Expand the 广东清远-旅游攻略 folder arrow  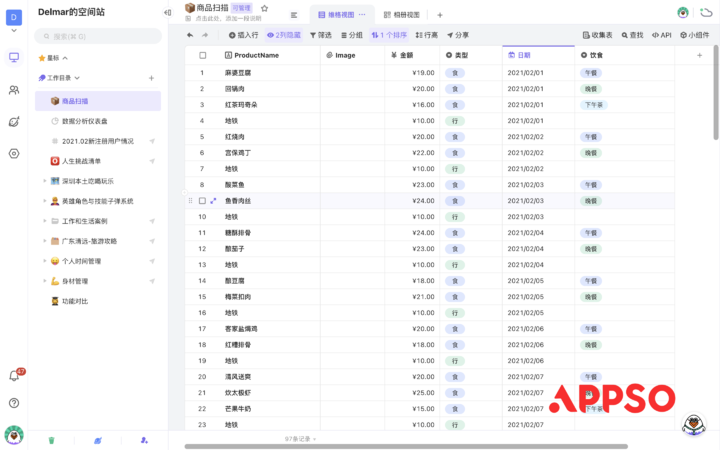point(45,241)
